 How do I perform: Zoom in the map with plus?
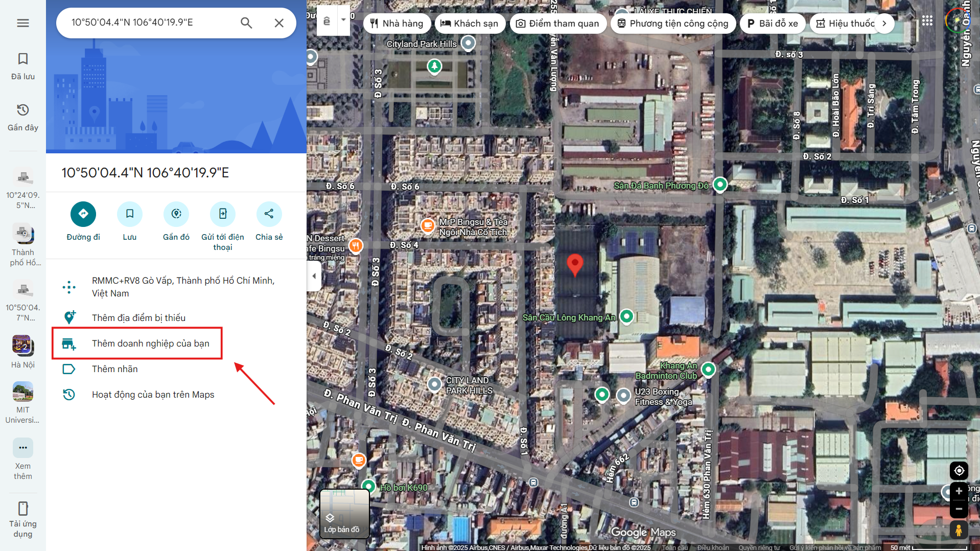click(959, 491)
